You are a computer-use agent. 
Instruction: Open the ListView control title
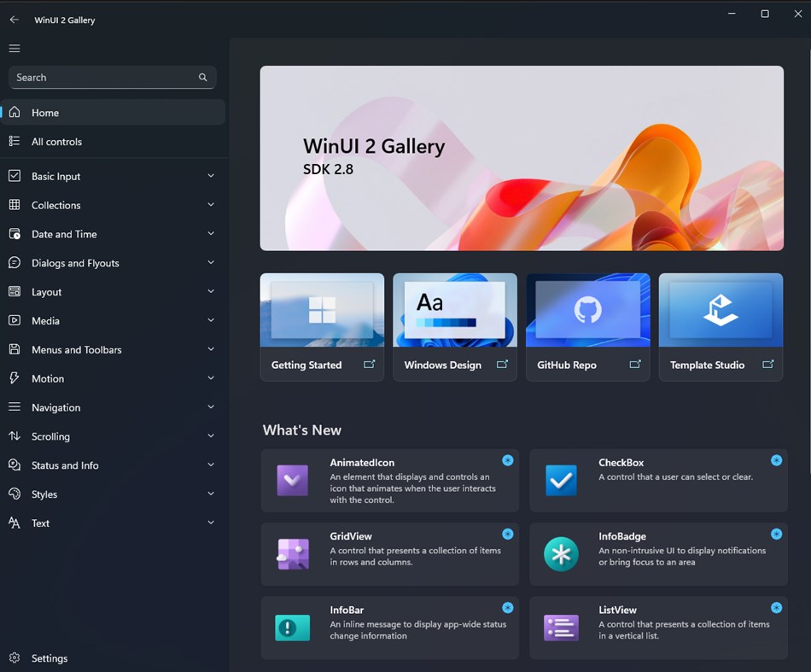(x=617, y=610)
